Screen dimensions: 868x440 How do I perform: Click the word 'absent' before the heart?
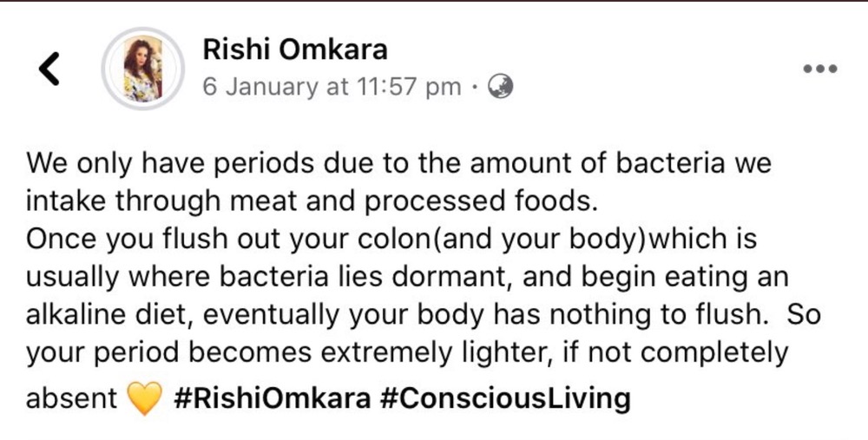[x=72, y=398]
